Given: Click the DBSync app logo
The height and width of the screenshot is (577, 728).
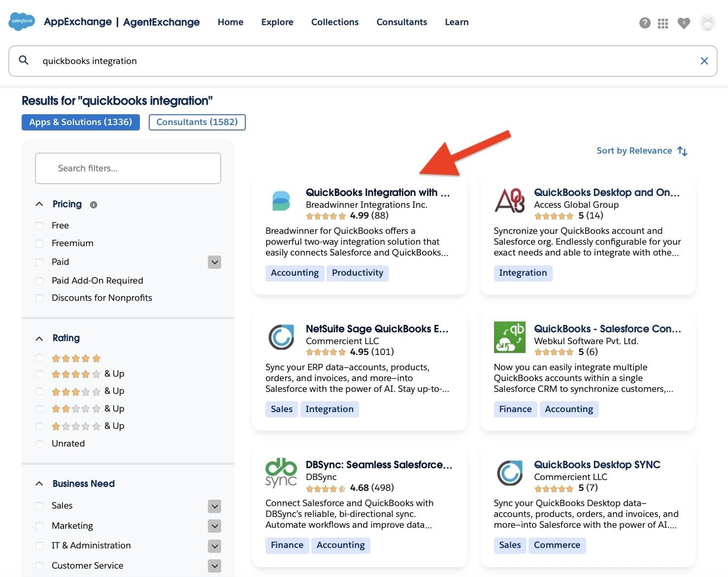Looking at the screenshot, I should [x=281, y=473].
